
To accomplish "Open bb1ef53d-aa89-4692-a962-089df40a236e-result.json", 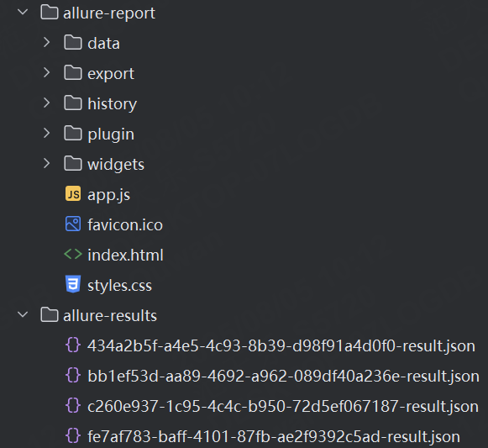I will pos(284,377).
